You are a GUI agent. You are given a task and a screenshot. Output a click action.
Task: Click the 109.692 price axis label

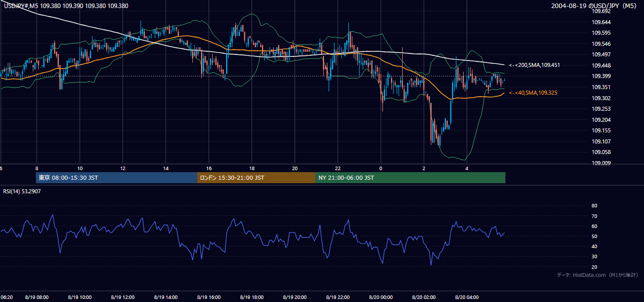pos(601,11)
